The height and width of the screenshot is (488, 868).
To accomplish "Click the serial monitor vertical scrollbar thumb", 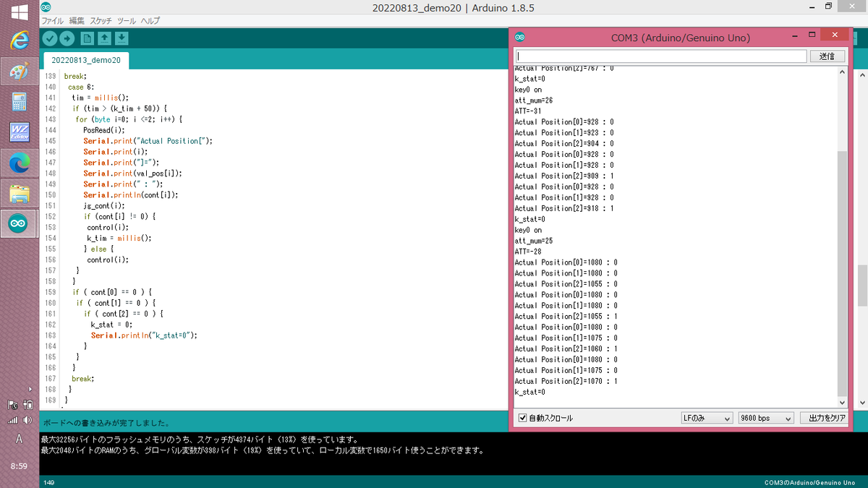I will point(841,273).
